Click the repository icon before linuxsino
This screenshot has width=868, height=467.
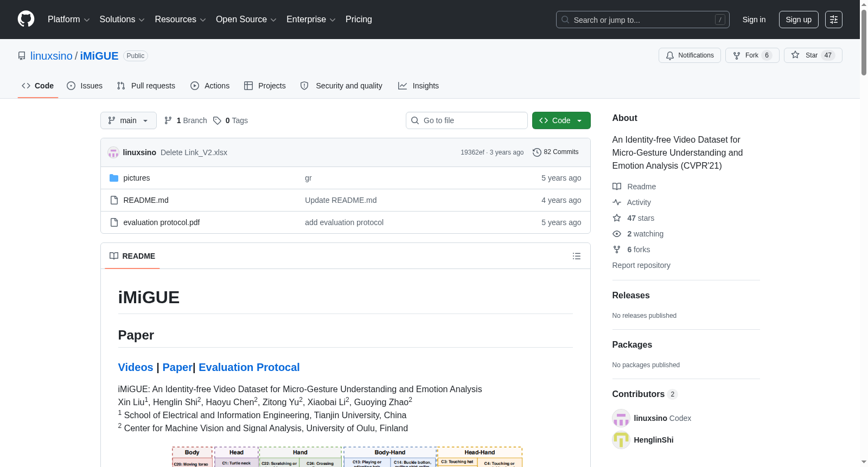(x=22, y=56)
